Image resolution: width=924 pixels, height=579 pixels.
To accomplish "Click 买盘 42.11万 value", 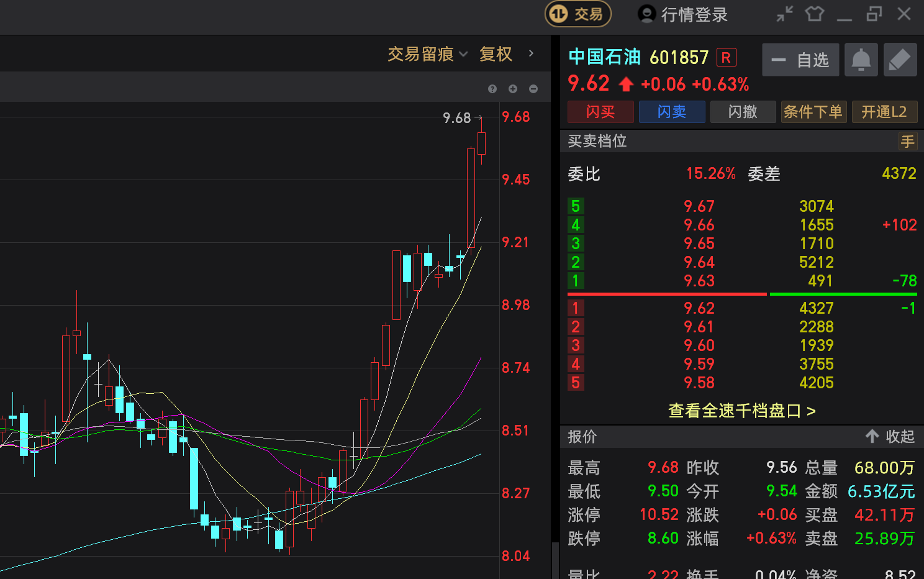I will click(x=884, y=514).
